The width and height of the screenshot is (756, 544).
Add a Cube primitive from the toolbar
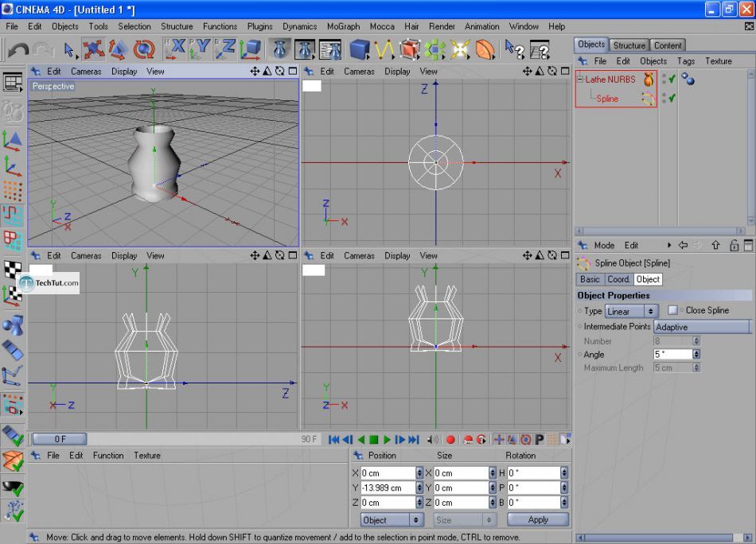coord(360,50)
